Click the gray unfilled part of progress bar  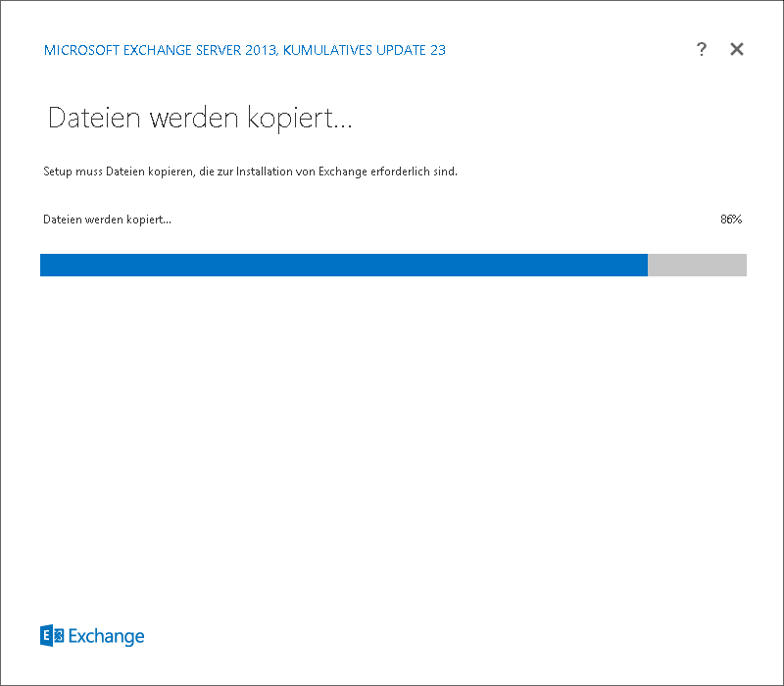point(697,265)
